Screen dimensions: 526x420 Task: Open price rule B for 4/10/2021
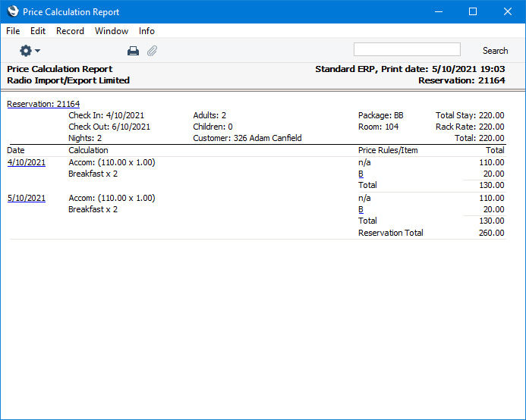tap(361, 174)
